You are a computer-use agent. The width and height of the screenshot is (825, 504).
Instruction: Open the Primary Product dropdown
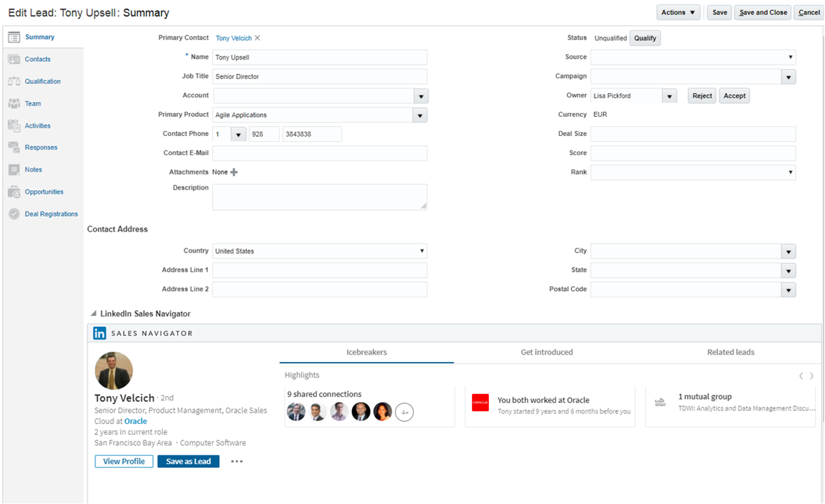pos(420,115)
